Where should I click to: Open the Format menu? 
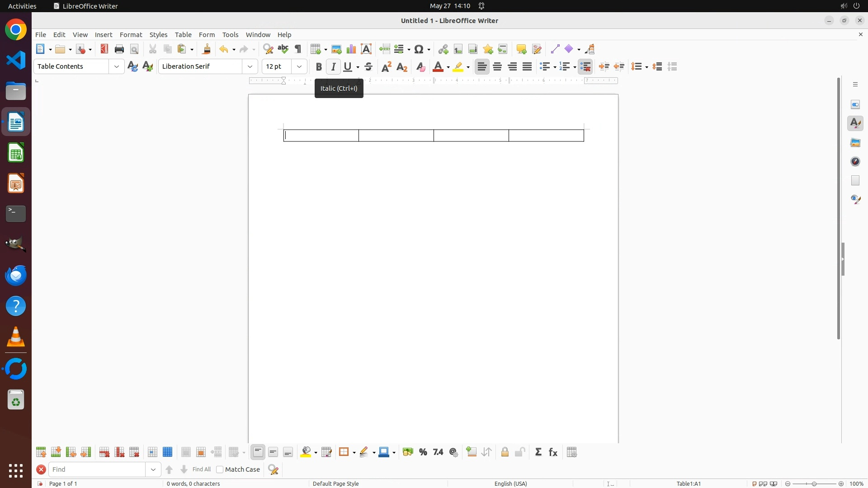[x=131, y=35]
